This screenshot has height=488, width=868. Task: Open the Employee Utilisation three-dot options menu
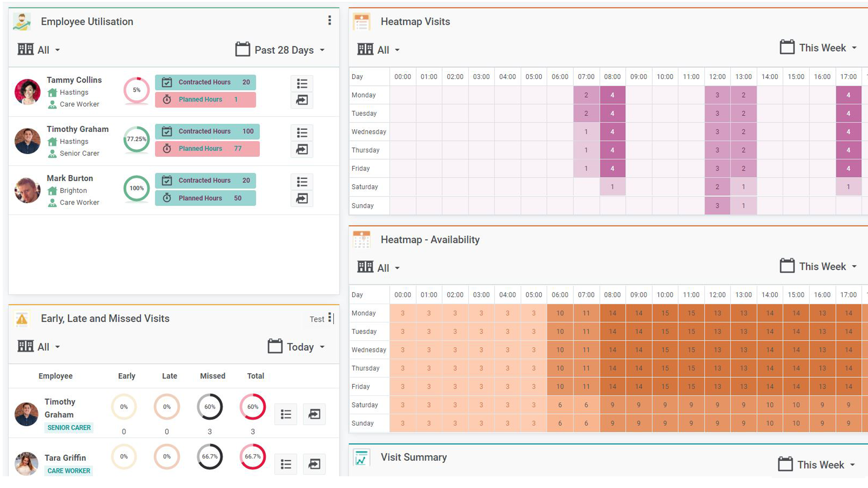[330, 21]
